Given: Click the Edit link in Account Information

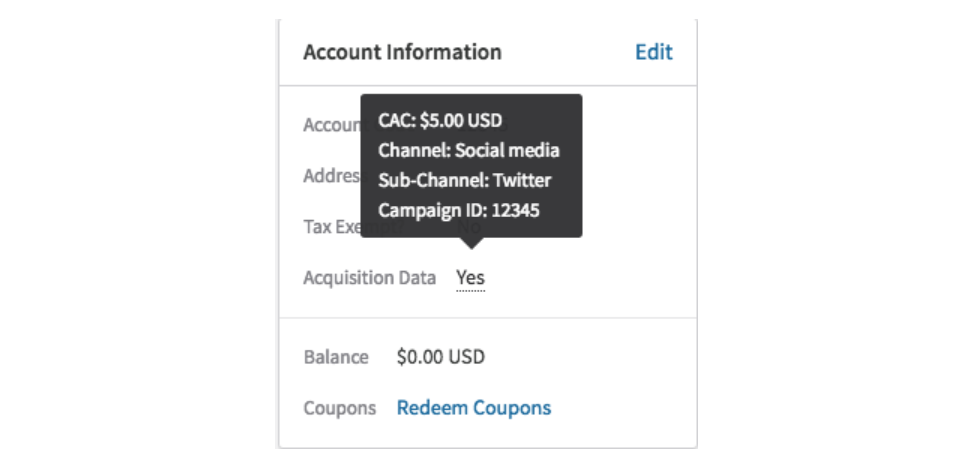Looking at the screenshot, I should coord(653,52).
